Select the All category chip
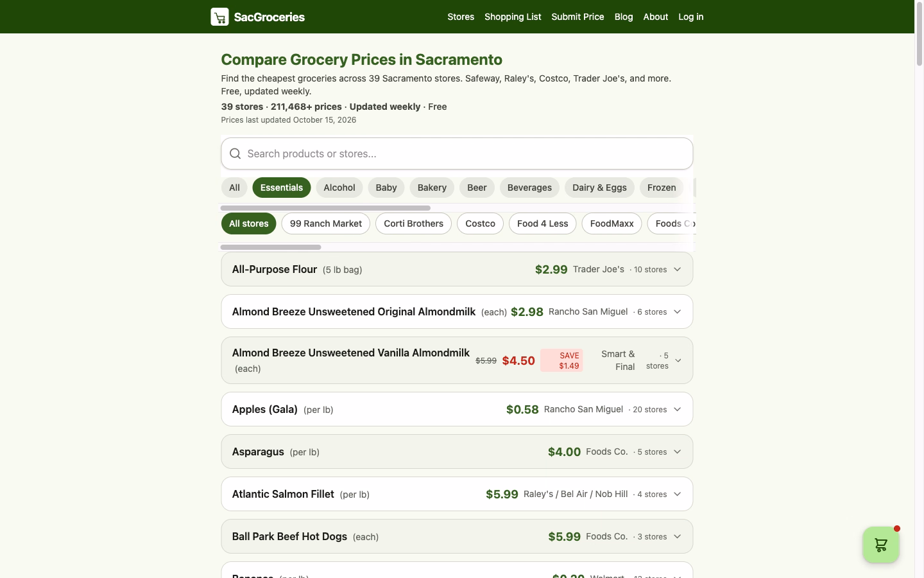924x578 pixels. [x=234, y=188]
